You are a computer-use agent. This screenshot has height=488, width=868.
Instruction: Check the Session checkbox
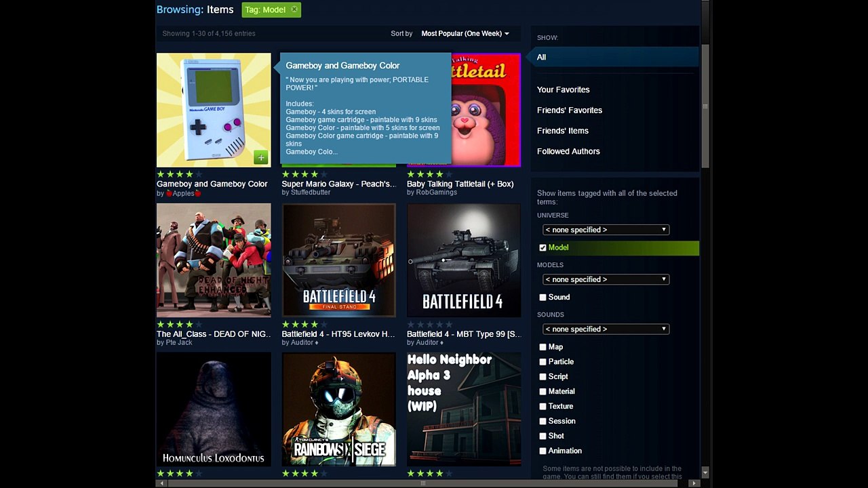pos(542,422)
